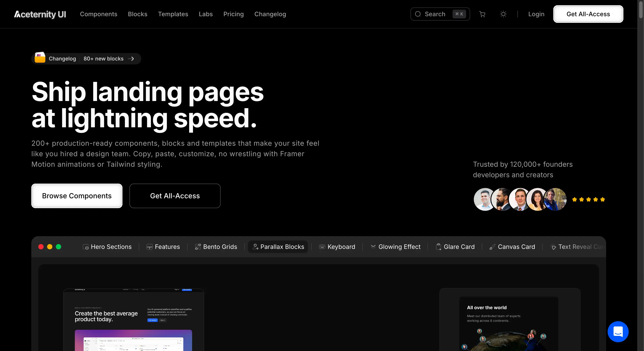Click the green window dot
This screenshot has width=644, height=351.
coord(58,247)
